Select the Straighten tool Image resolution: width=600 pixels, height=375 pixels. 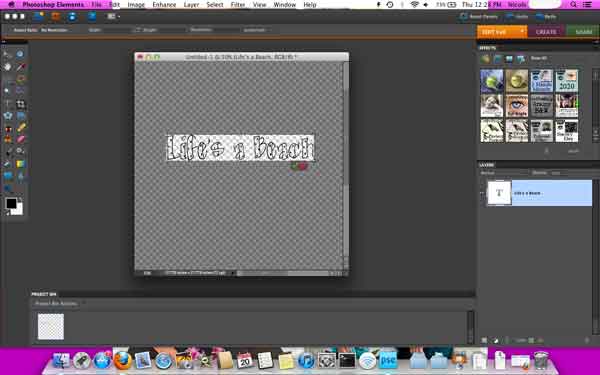(x=20, y=116)
